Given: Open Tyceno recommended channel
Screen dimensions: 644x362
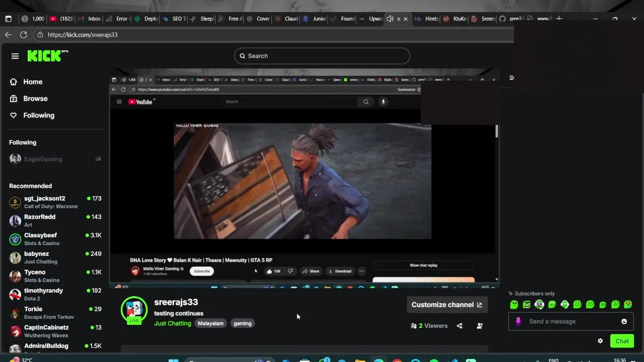Looking at the screenshot, I should pos(55,276).
